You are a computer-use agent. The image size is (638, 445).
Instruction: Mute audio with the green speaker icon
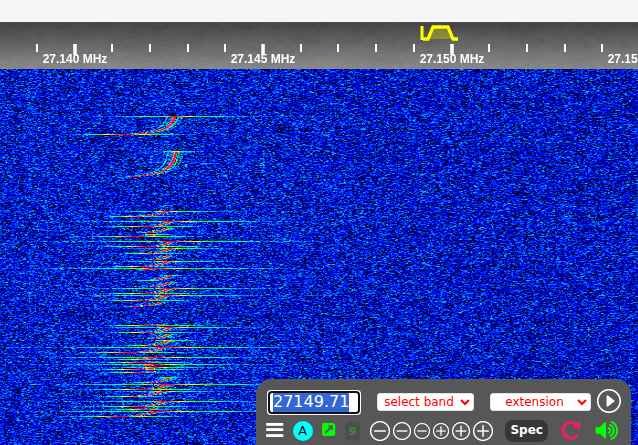(606, 430)
